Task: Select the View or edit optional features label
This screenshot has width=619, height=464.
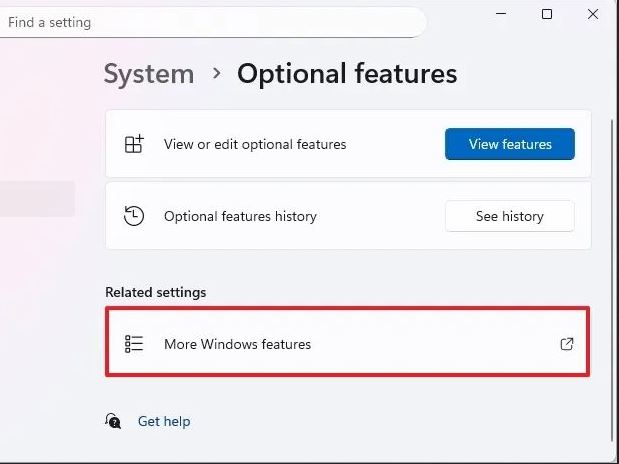Action: [255, 144]
